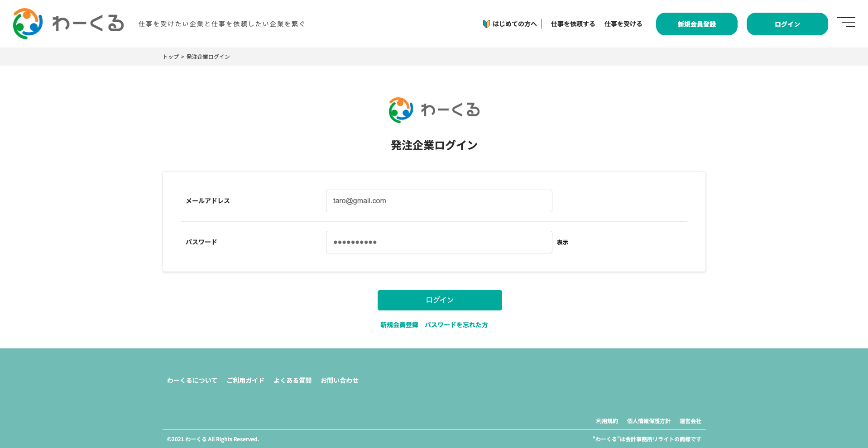
Task: Open the hamburger menu icon
Action: 846,22
